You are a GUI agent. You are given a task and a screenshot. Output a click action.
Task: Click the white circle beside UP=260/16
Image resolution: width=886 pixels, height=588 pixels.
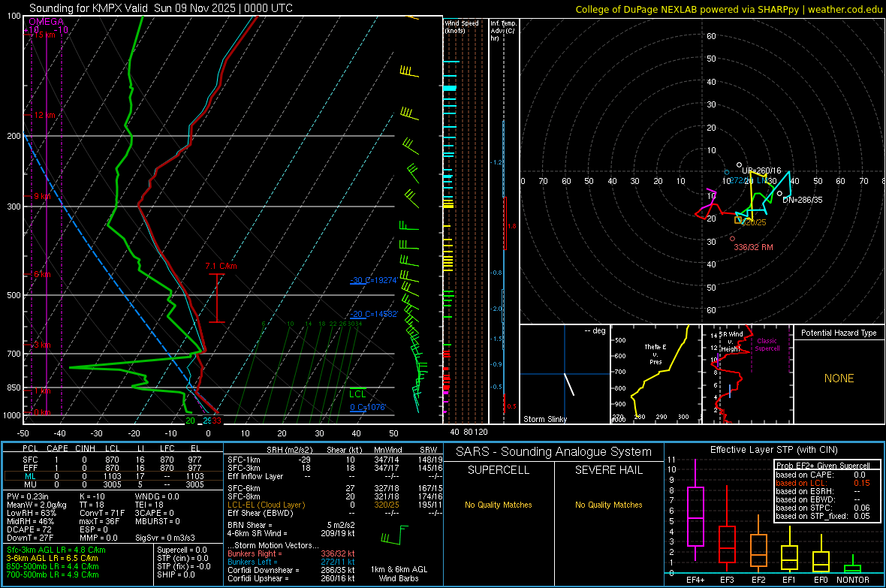[x=739, y=165]
